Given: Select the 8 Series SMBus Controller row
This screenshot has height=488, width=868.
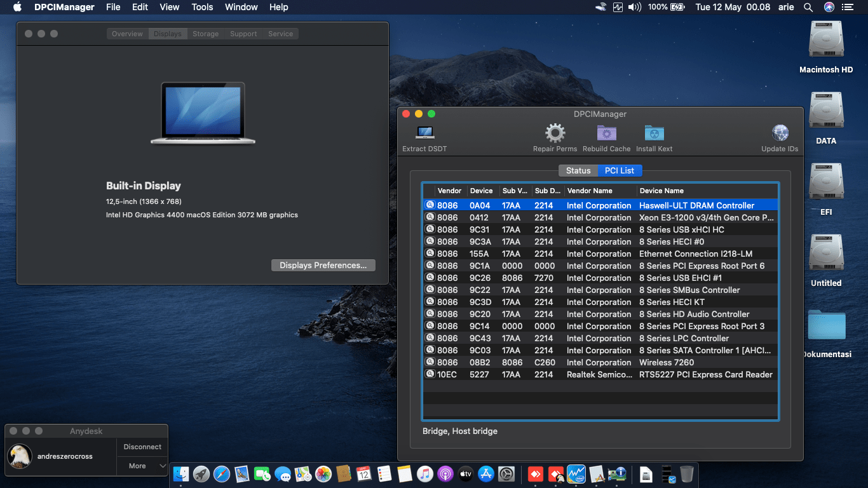Looking at the screenshot, I should pos(600,290).
